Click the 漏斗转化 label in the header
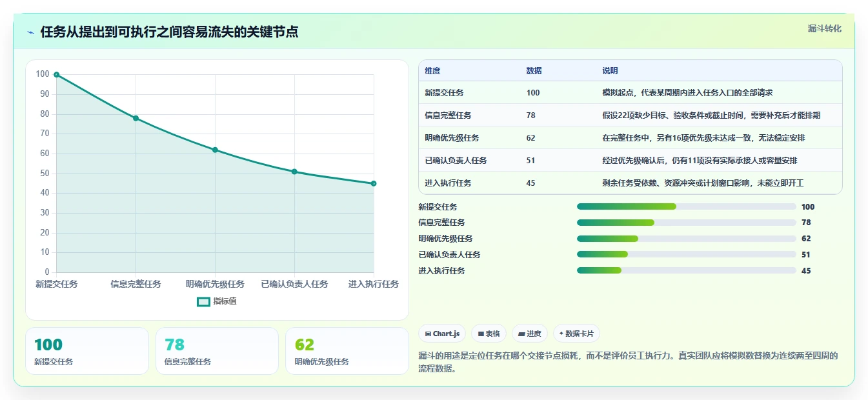This screenshot has width=868, height=400. (824, 29)
